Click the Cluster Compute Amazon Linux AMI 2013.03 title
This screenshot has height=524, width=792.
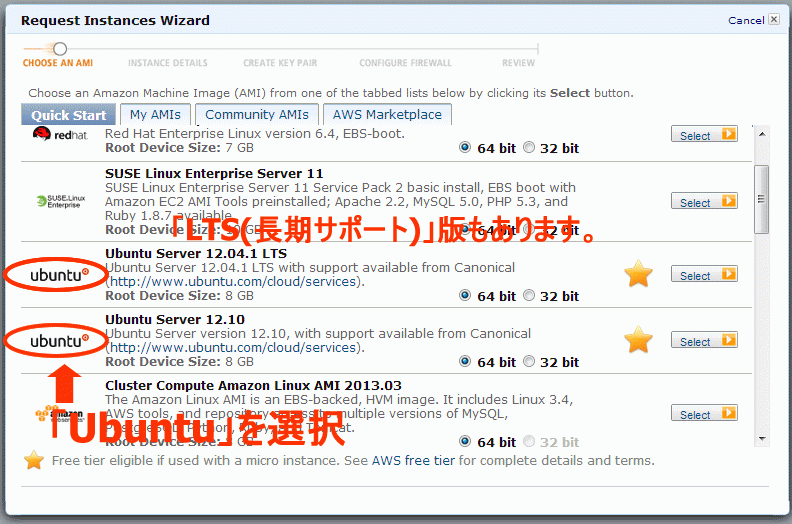(x=253, y=386)
